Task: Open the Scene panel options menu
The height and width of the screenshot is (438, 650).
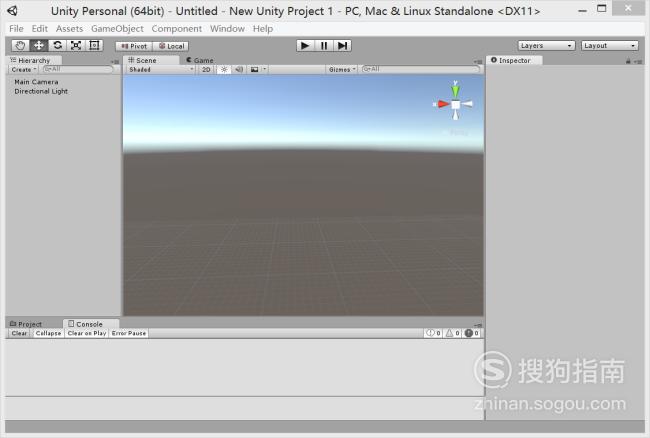Action: 478,62
